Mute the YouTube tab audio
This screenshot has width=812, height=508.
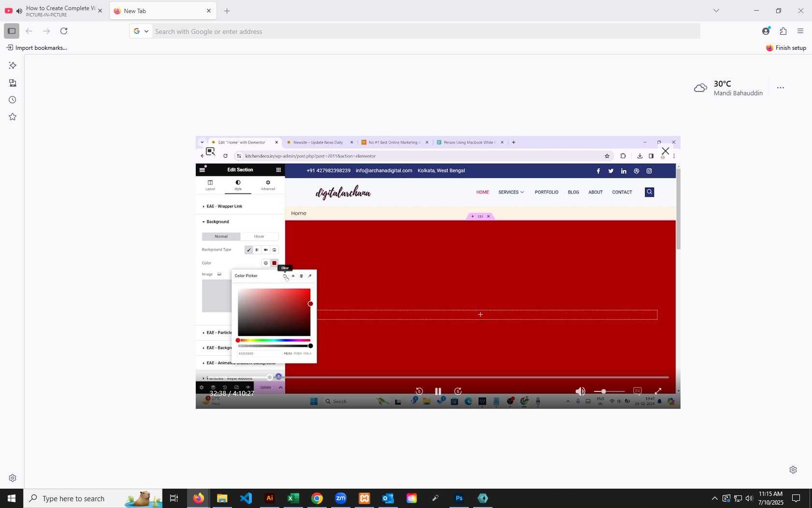point(19,11)
